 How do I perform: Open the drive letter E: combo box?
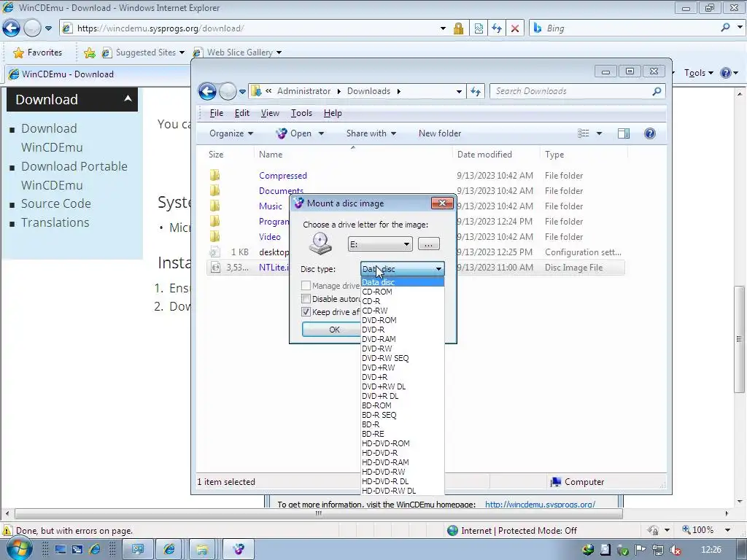click(x=379, y=244)
